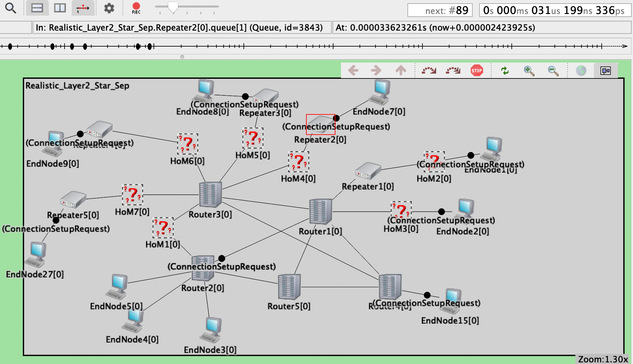The image size is (633, 364).
Task: Refresh the network display with the green arrows icon
Action: pos(505,70)
